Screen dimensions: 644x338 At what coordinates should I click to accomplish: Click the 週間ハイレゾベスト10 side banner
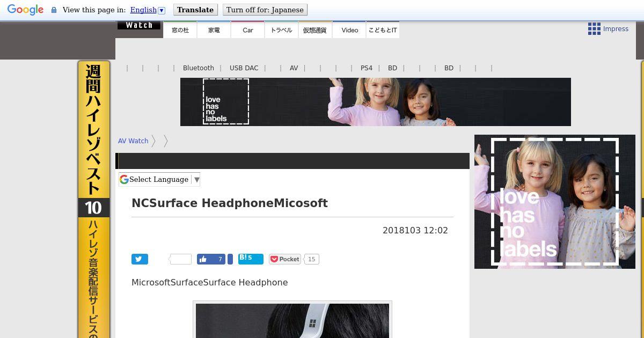(94, 199)
